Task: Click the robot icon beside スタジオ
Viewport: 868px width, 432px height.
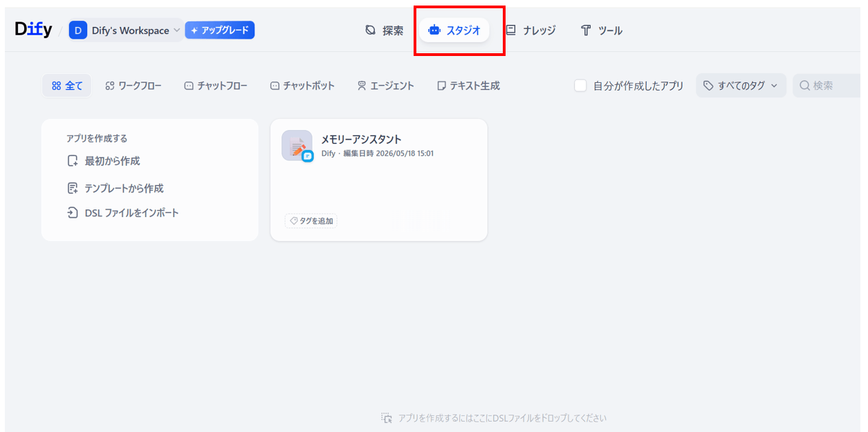Action: click(x=434, y=30)
